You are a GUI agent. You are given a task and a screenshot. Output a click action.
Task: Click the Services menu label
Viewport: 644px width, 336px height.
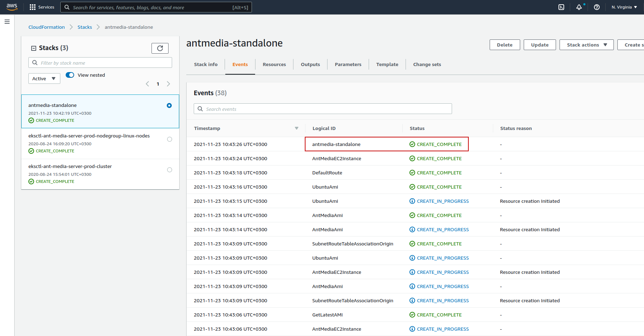click(46, 7)
